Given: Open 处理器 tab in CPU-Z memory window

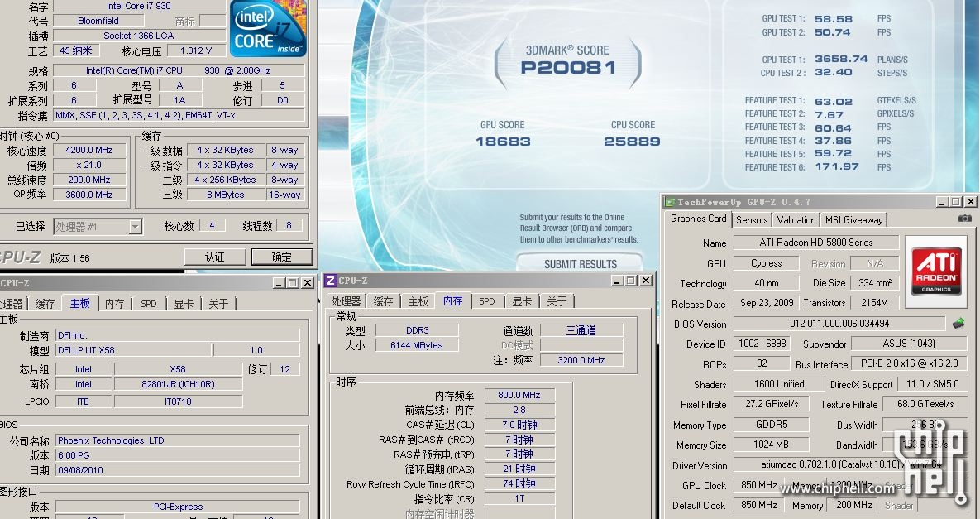Looking at the screenshot, I should (x=347, y=301).
